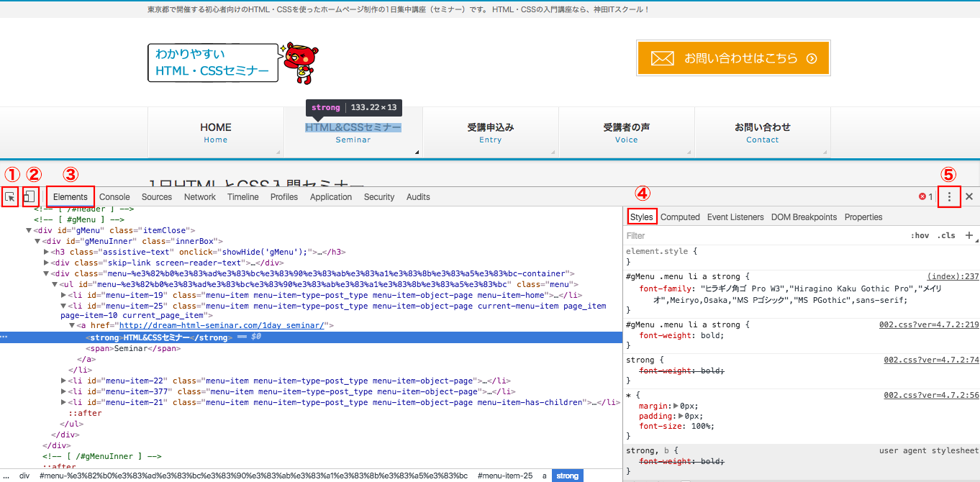
Task: Expand the margin shorthand property triangle
Action: tap(675, 406)
